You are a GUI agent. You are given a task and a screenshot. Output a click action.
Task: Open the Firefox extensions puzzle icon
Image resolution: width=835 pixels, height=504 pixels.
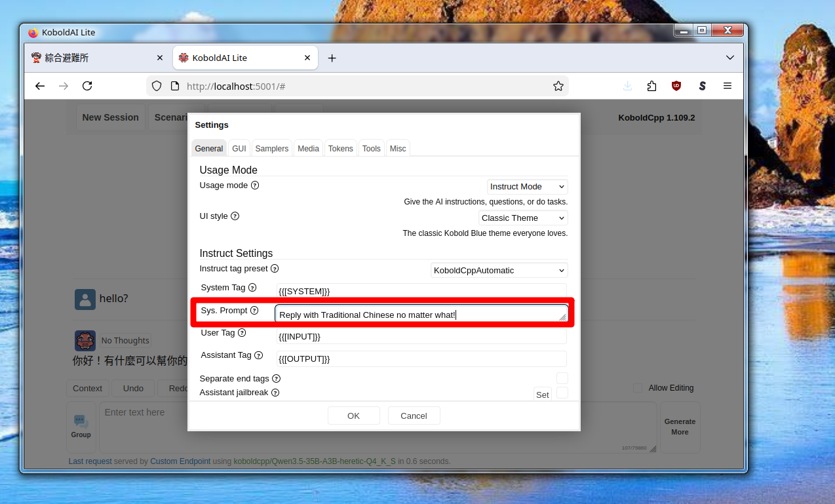[651, 86]
